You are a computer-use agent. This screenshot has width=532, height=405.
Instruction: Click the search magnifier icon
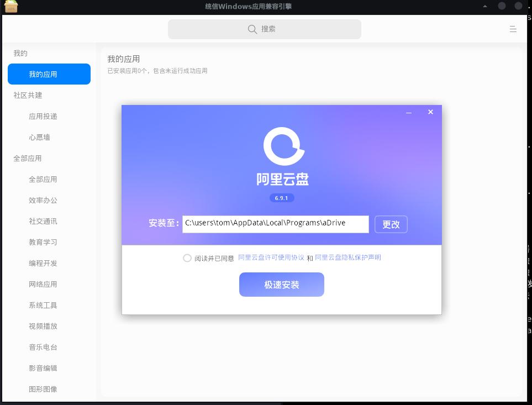point(252,29)
